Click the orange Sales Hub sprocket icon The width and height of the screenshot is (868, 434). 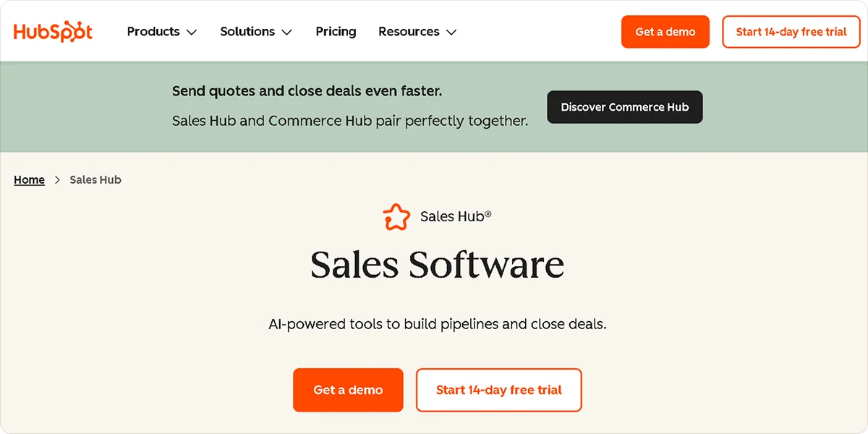(397, 216)
